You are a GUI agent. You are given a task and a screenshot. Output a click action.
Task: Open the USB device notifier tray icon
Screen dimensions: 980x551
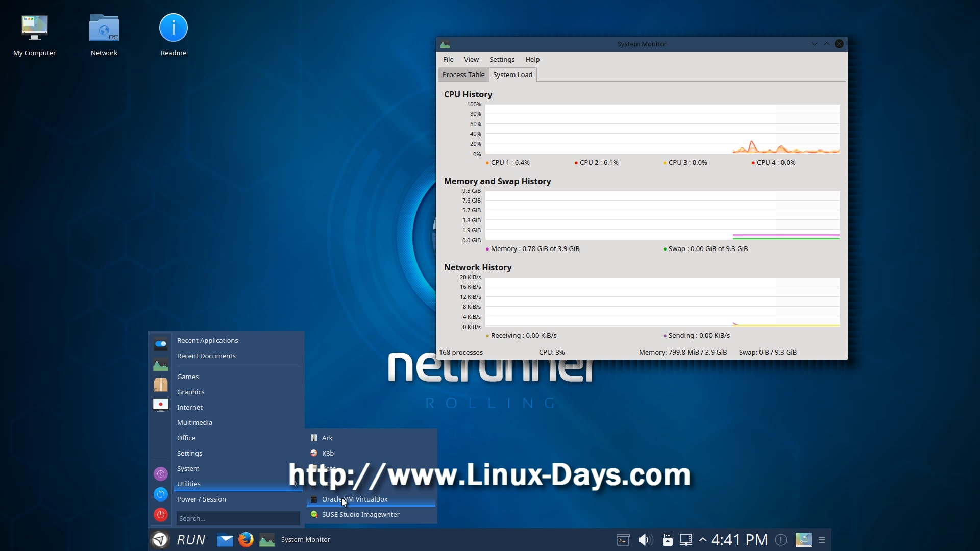coord(667,540)
